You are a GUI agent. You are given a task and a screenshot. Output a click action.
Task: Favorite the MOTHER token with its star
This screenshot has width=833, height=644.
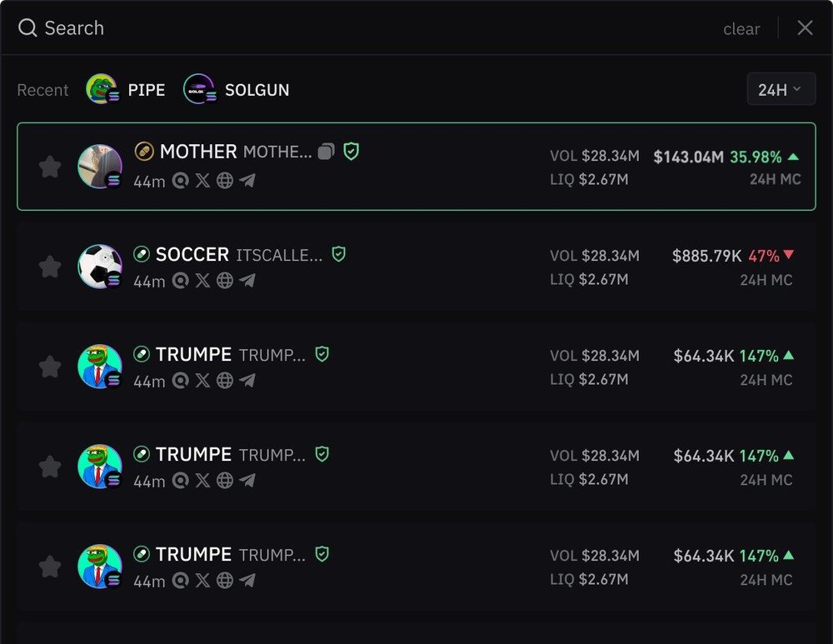click(x=50, y=167)
